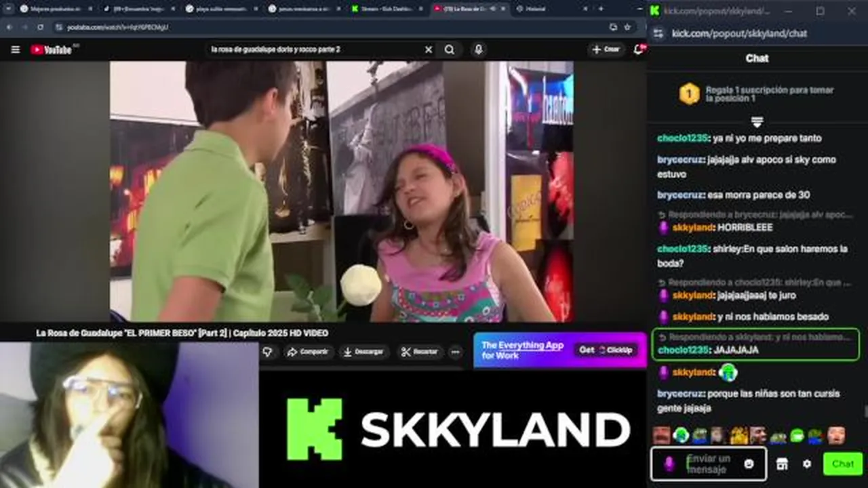The width and height of the screenshot is (868, 488).
Task: Click the kick.com/popout/skkyland/chat URL
Action: pos(739,33)
